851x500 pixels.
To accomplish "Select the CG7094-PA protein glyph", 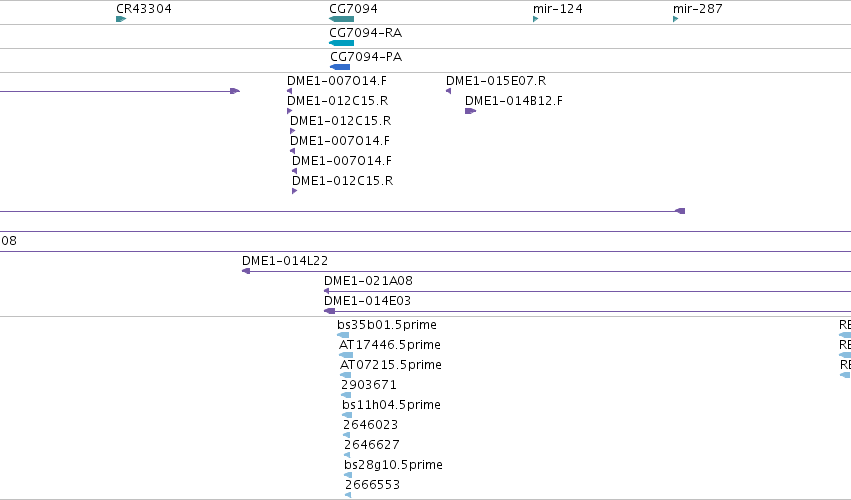I will tap(340, 67).
